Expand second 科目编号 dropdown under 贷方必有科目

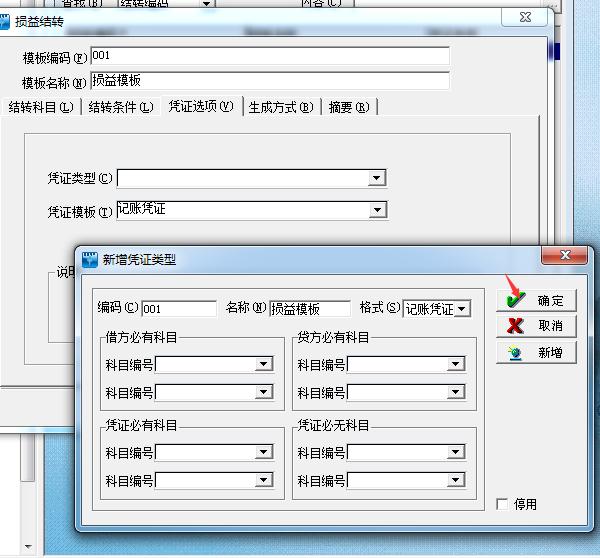[456, 392]
